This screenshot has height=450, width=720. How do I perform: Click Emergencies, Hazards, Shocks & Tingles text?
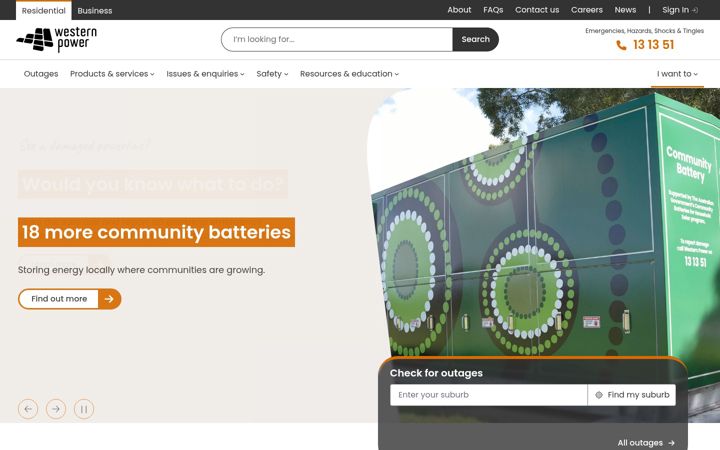coord(644,31)
